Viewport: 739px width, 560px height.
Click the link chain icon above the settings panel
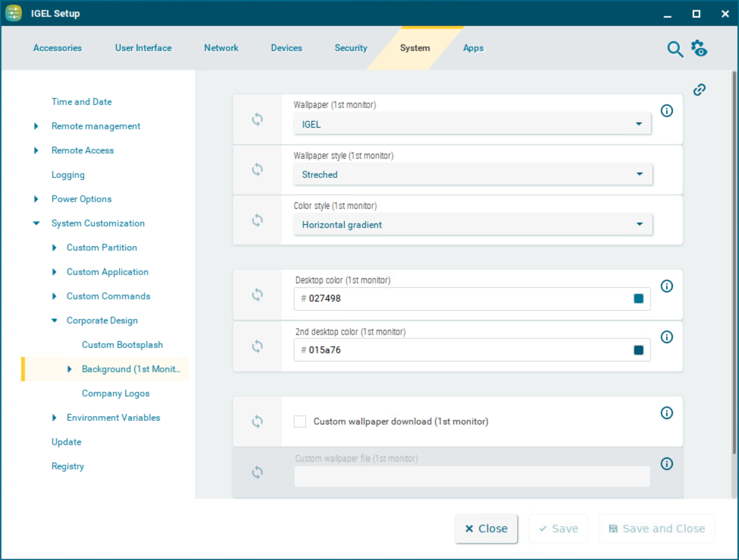(699, 89)
